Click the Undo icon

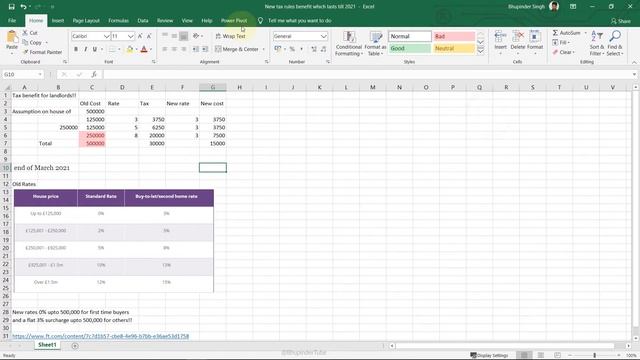(x=23, y=7)
